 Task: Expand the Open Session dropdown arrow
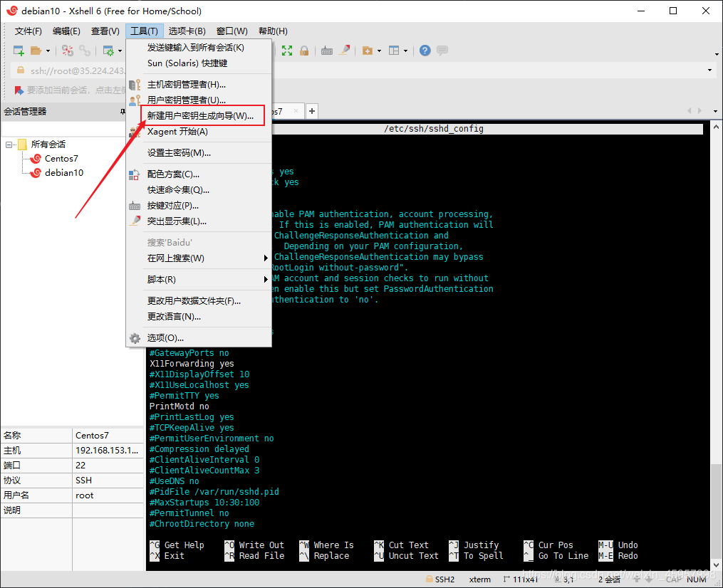pyautogui.click(x=48, y=51)
